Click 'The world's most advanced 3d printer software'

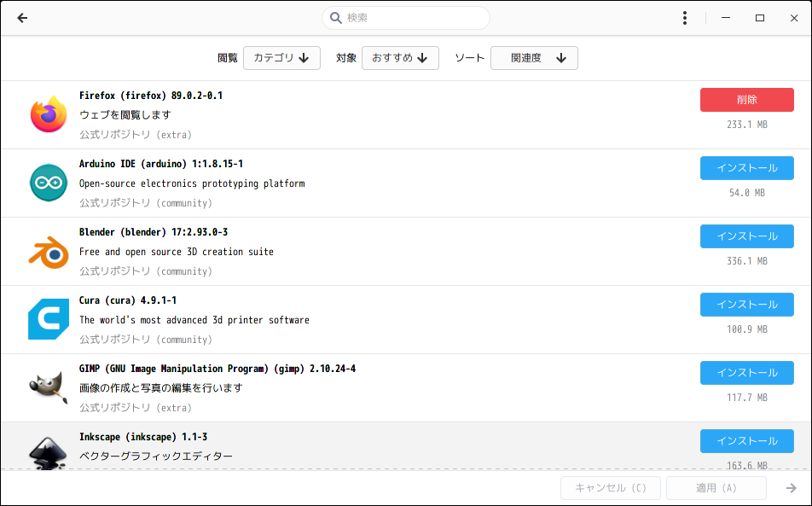(194, 321)
